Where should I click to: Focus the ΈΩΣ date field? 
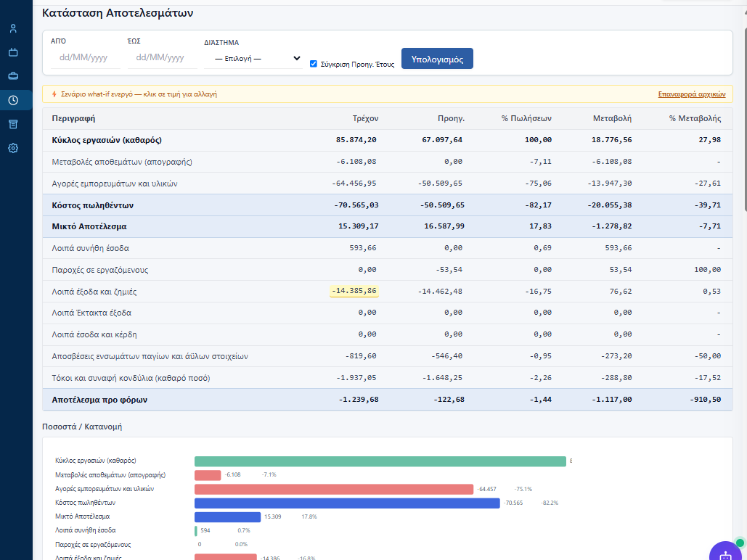[x=162, y=57]
